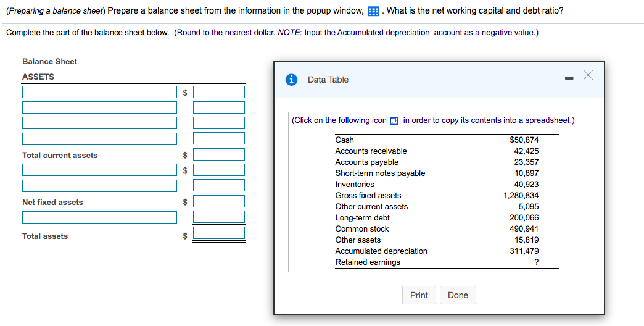Click the ASSETS heading

tap(38, 77)
